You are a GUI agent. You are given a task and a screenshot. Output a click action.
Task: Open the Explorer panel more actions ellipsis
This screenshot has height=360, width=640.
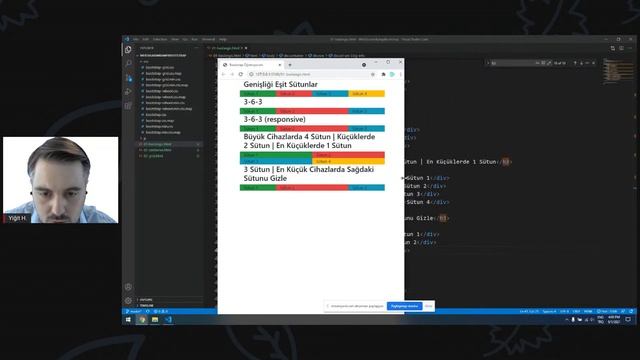point(196,48)
